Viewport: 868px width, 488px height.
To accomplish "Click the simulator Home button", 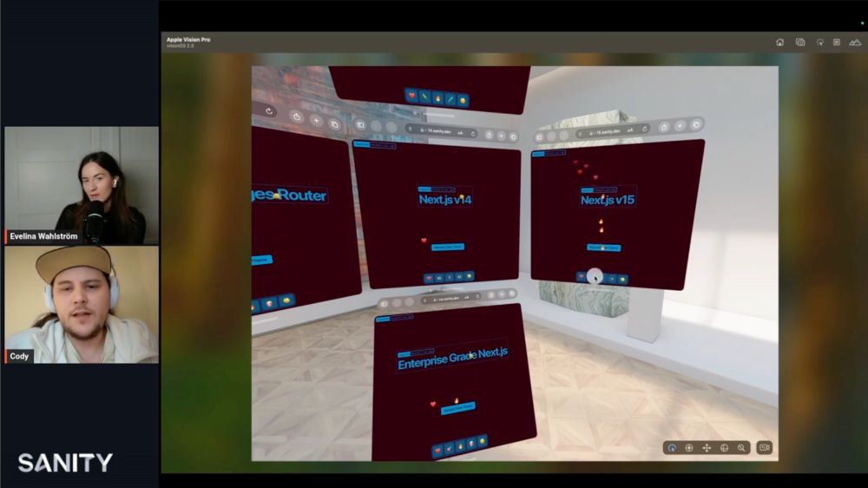I will [x=779, y=42].
